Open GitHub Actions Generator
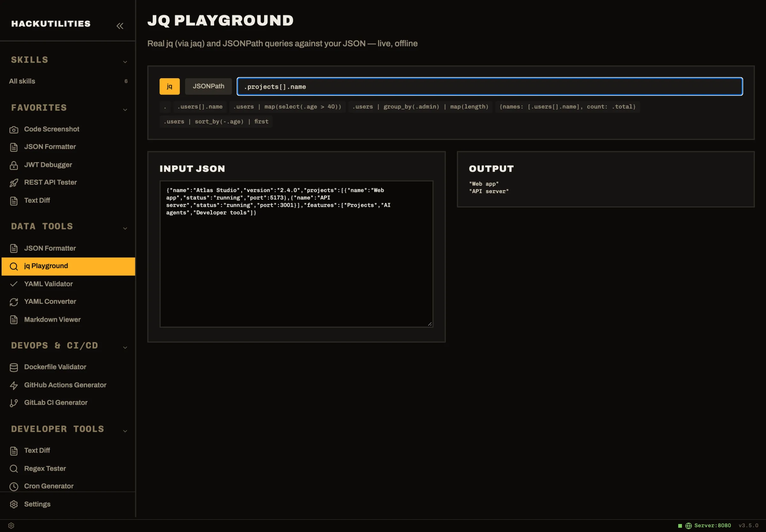766x532 pixels. [68, 385]
